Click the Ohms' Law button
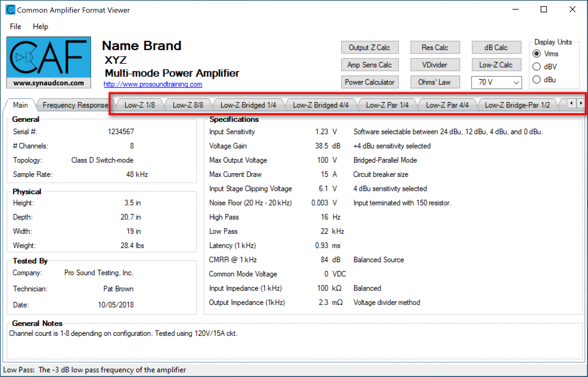 (x=434, y=82)
